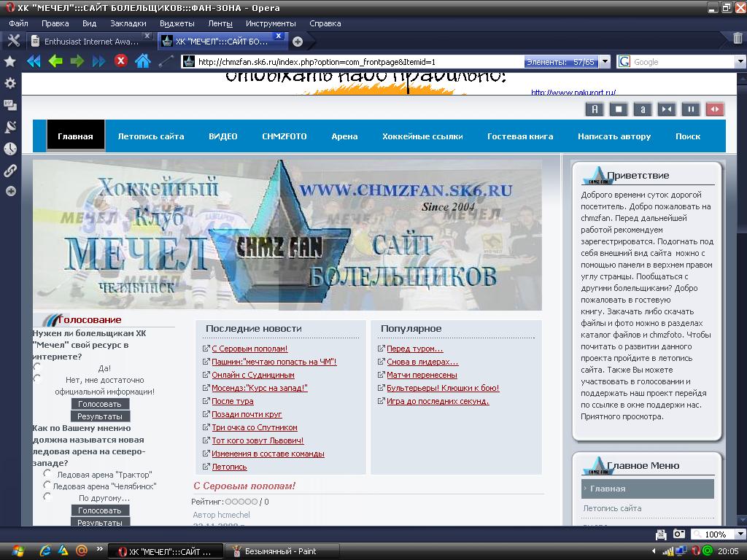This screenshot has width=747, height=560.
Task: Open the Инструменты menu
Action: coord(271,23)
